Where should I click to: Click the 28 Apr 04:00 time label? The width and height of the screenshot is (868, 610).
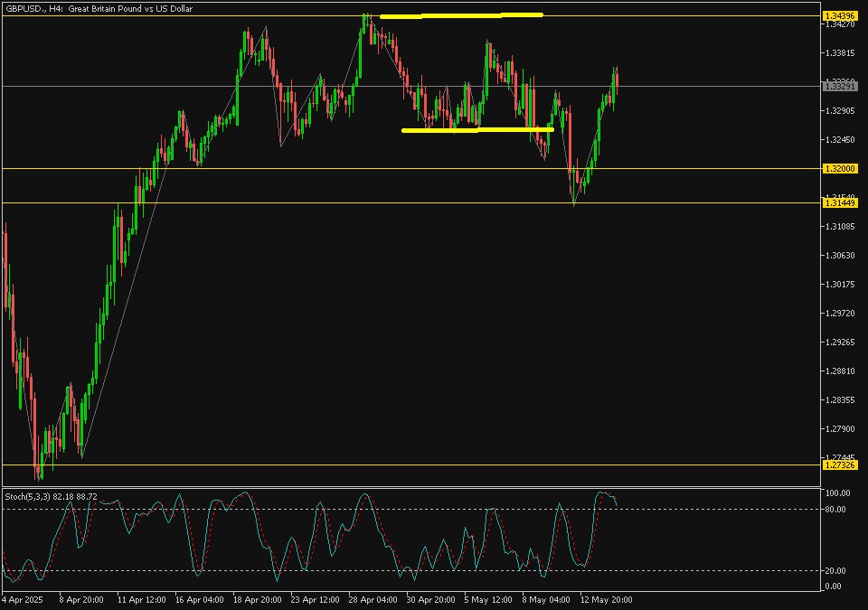tap(371, 599)
